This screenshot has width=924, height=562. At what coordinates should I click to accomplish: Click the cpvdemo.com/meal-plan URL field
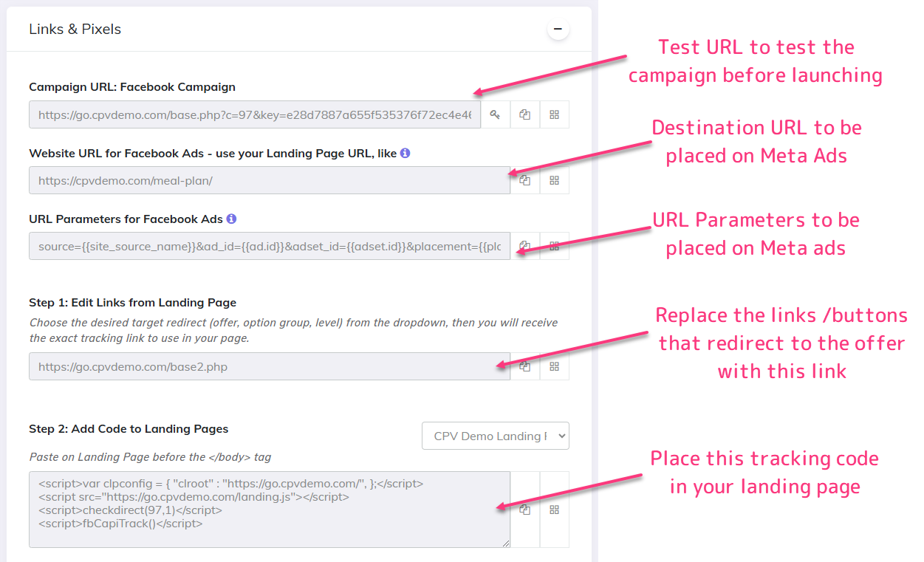tap(270, 180)
